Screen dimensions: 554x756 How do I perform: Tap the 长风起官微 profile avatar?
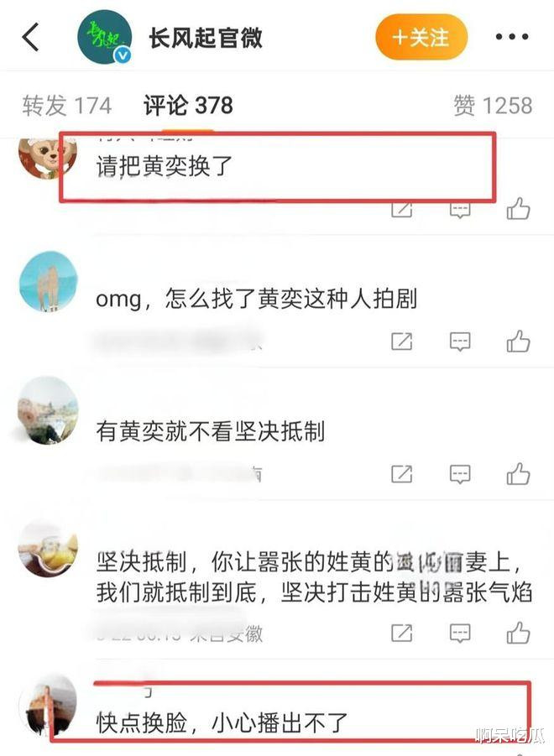click(105, 39)
